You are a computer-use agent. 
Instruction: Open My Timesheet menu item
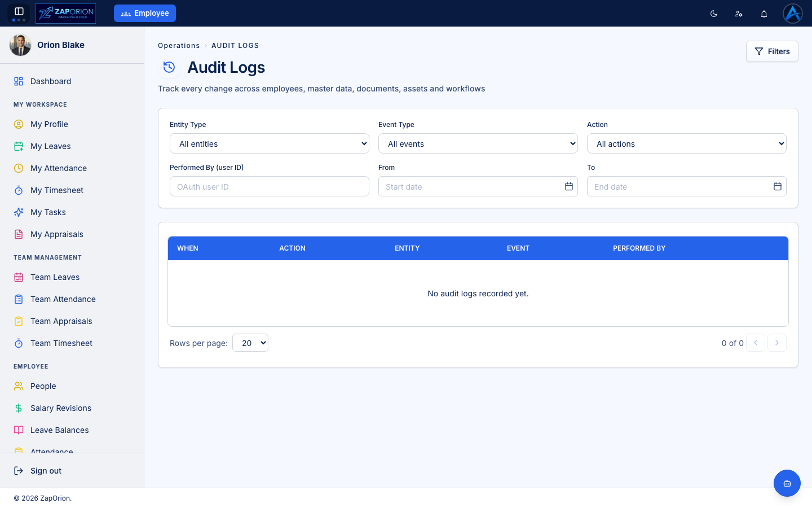(72, 190)
